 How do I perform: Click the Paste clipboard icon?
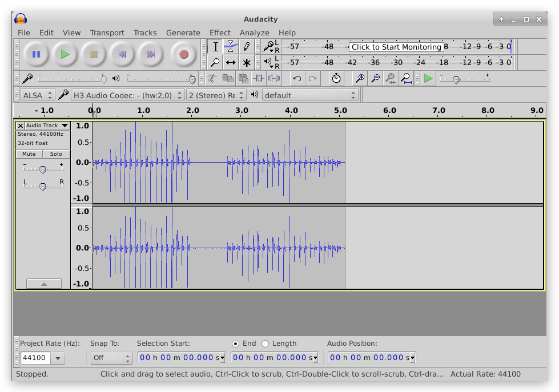point(243,78)
